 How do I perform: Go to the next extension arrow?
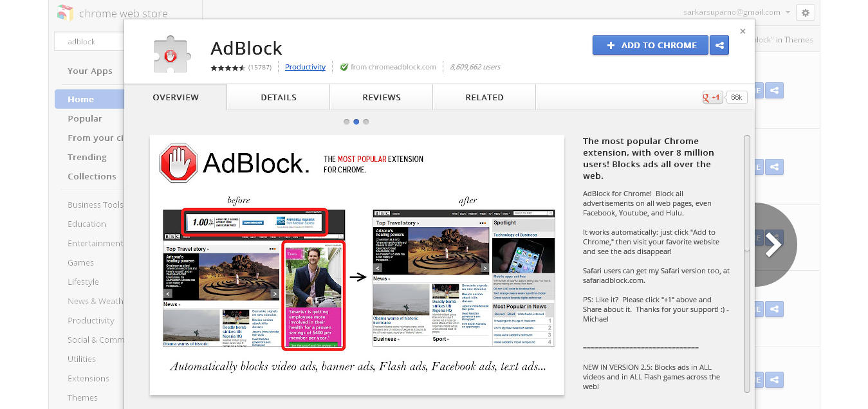tap(775, 244)
